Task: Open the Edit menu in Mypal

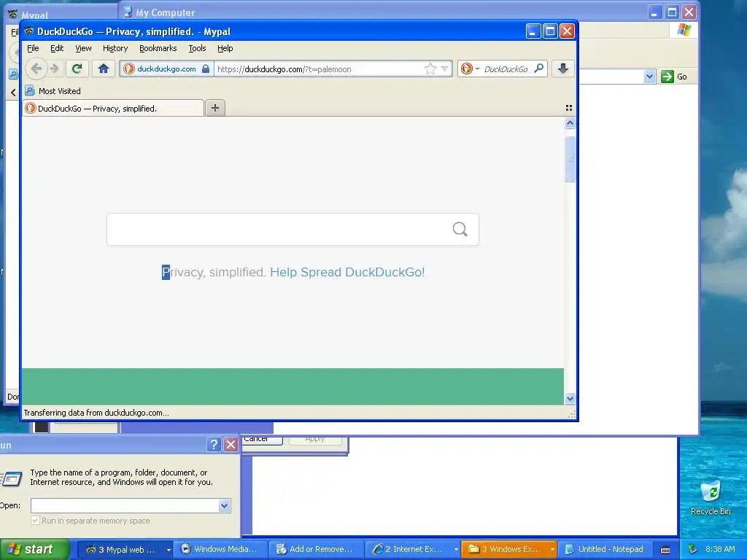Action: 57,48
